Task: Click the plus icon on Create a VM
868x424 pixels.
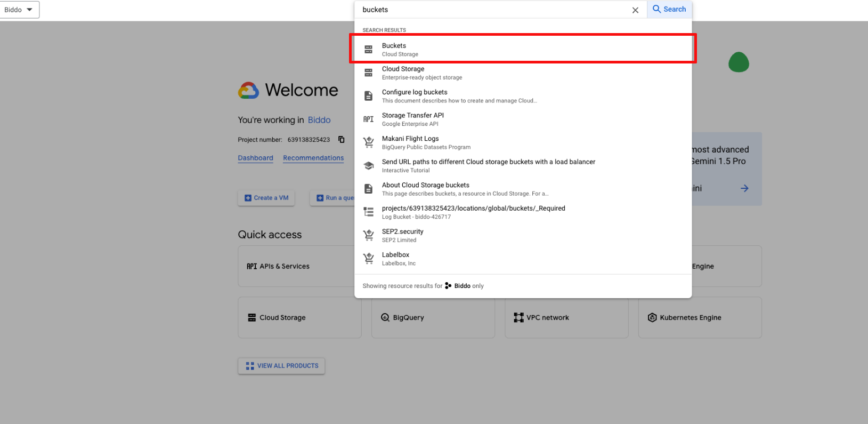Action: (x=248, y=198)
